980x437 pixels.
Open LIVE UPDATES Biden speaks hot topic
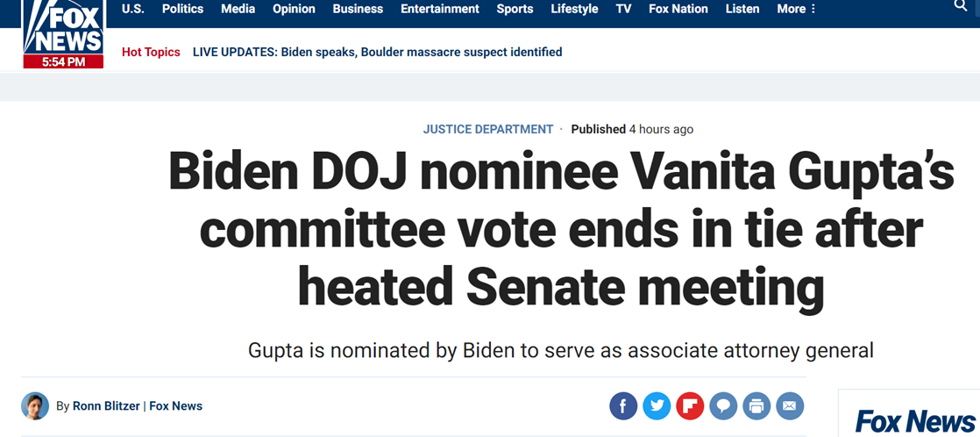(378, 52)
